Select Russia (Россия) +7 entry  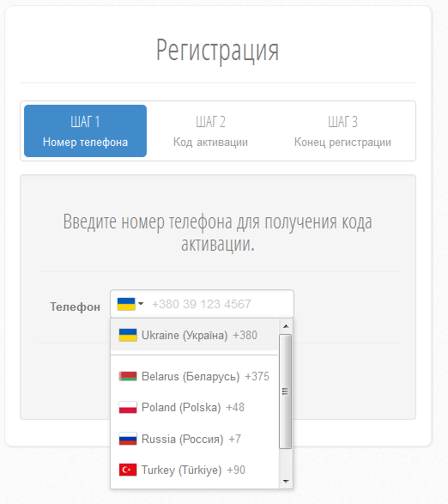pyautogui.click(x=195, y=439)
